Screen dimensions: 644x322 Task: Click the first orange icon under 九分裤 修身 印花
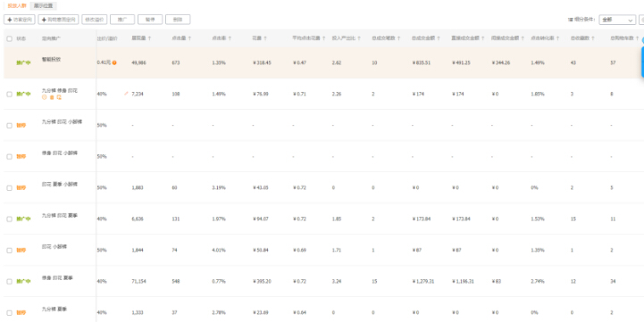click(45, 97)
